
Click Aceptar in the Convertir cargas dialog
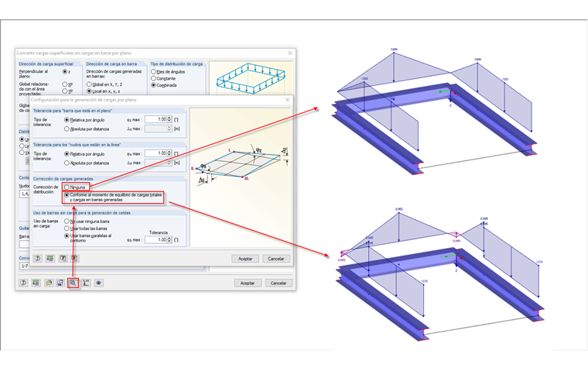[248, 283]
